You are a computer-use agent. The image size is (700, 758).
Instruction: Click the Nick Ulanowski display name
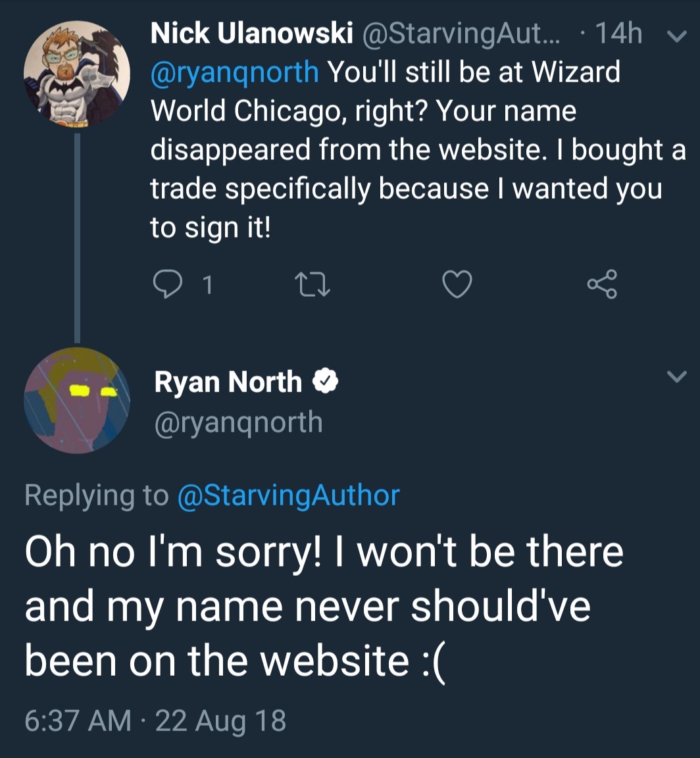coord(251,34)
